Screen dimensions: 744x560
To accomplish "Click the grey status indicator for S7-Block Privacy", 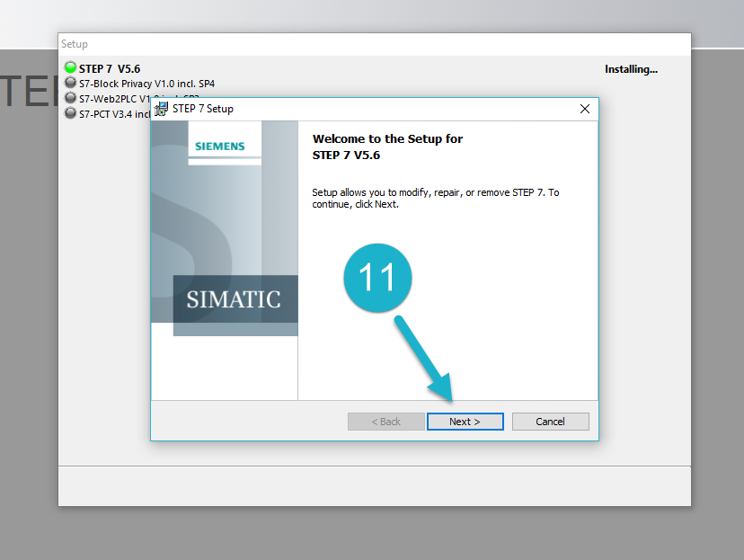I will coord(70,83).
